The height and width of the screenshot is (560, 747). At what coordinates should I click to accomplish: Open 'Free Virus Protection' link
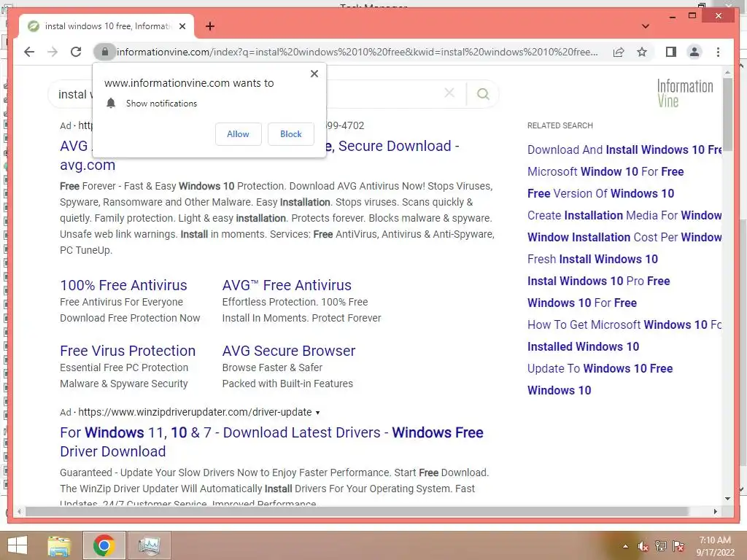tap(128, 351)
